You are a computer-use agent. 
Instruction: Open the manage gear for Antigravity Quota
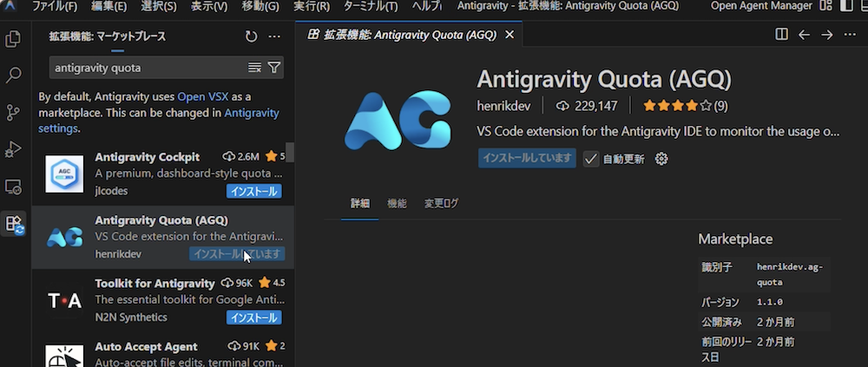[x=661, y=159]
